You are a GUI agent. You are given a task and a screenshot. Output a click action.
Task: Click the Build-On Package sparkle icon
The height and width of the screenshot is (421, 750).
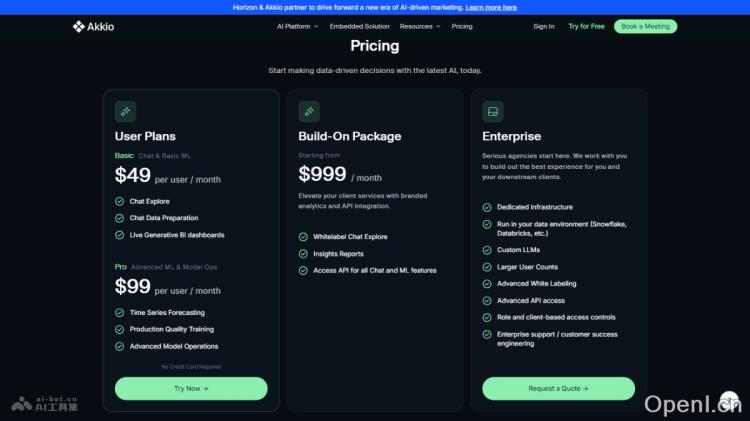[x=309, y=112]
